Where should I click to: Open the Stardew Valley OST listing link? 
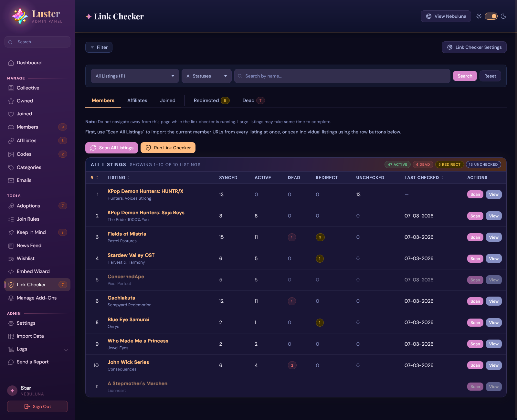coord(131,255)
